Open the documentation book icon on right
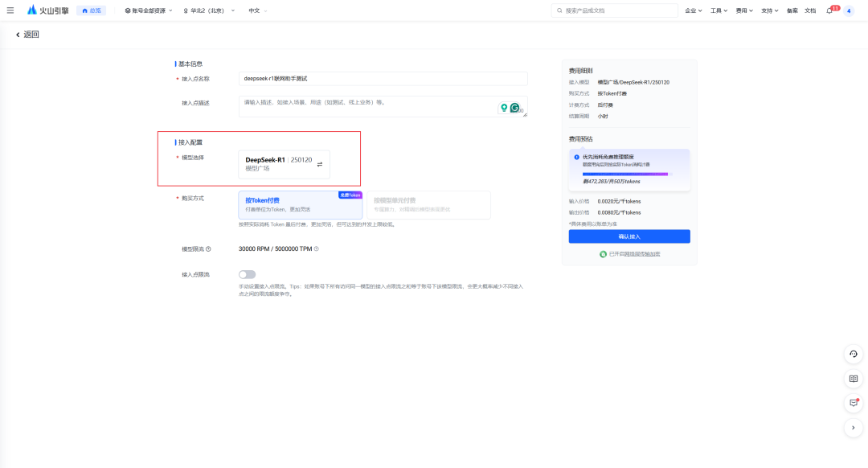 point(853,378)
